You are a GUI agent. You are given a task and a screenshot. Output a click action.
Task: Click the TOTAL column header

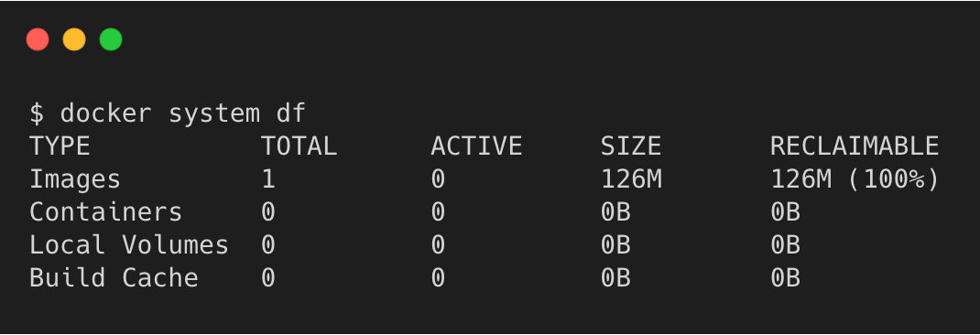299,146
